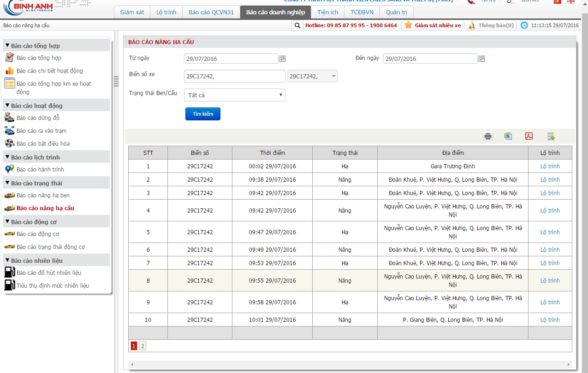Viewport: 588px width, 373px height.
Task: Click the car icon for Báo cáo động cơ
Action: pos(9,234)
